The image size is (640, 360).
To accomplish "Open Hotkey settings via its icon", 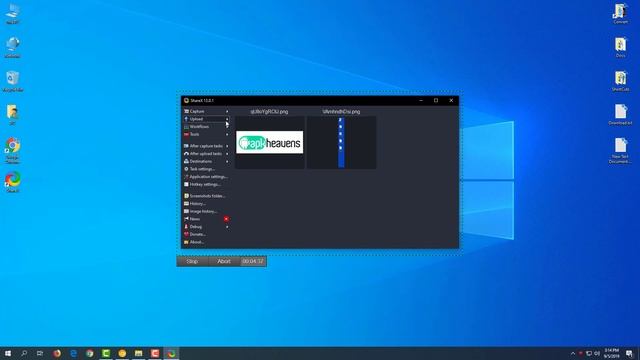I will click(186, 184).
